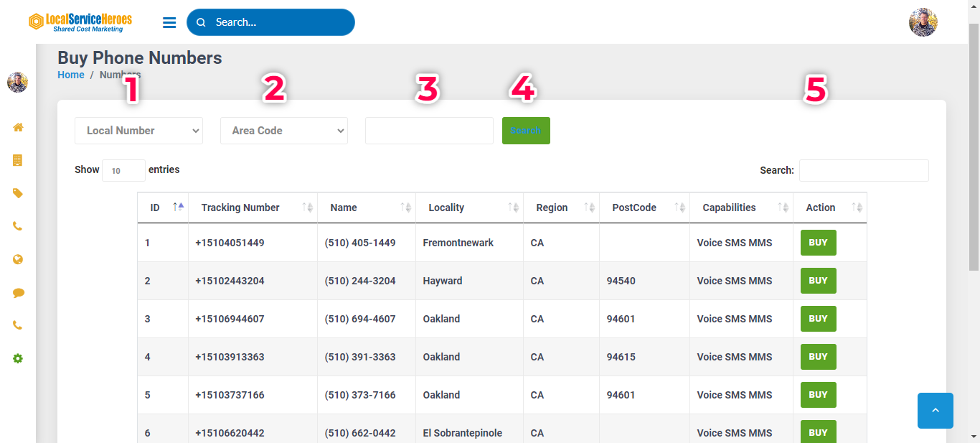This screenshot has height=443, width=980.
Task: Click the scroll-to-top arrow button
Action: (x=935, y=411)
